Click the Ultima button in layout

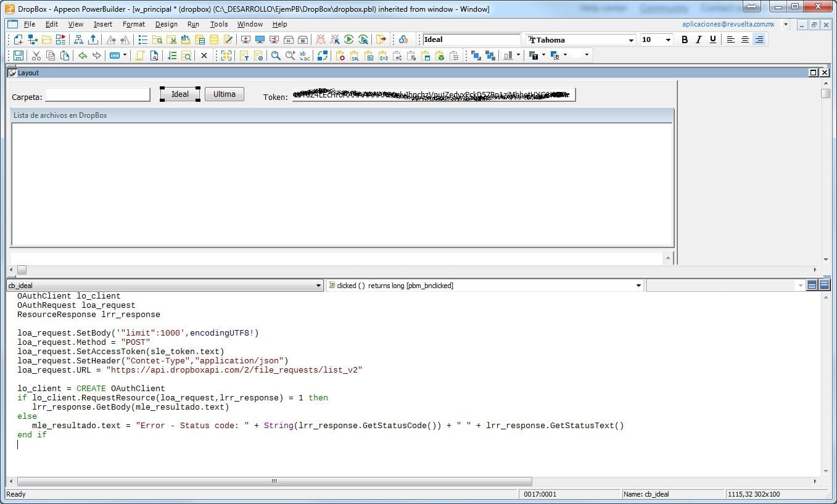click(x=225, y=94)
